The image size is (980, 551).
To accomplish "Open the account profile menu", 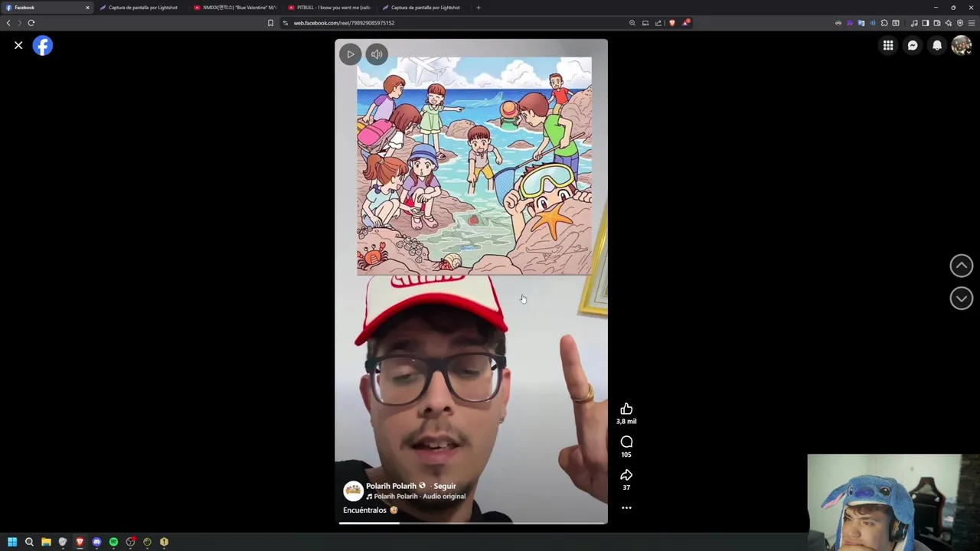I will (x=962, y=46).
